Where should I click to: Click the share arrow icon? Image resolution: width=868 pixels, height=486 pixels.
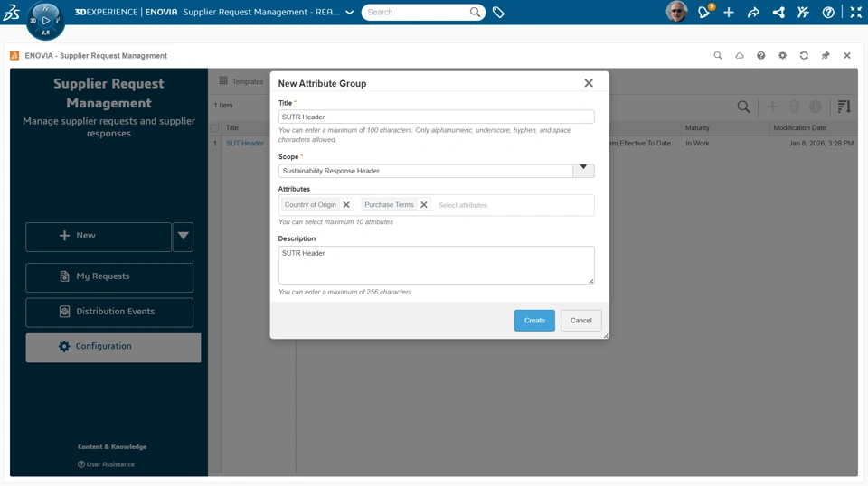pyautogui.click(x=753, y=12)
